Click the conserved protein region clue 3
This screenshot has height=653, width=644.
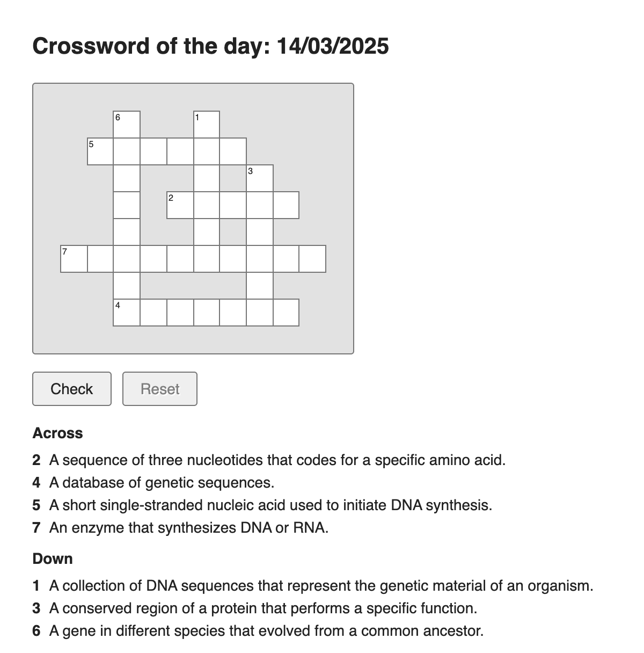[255, 608]
